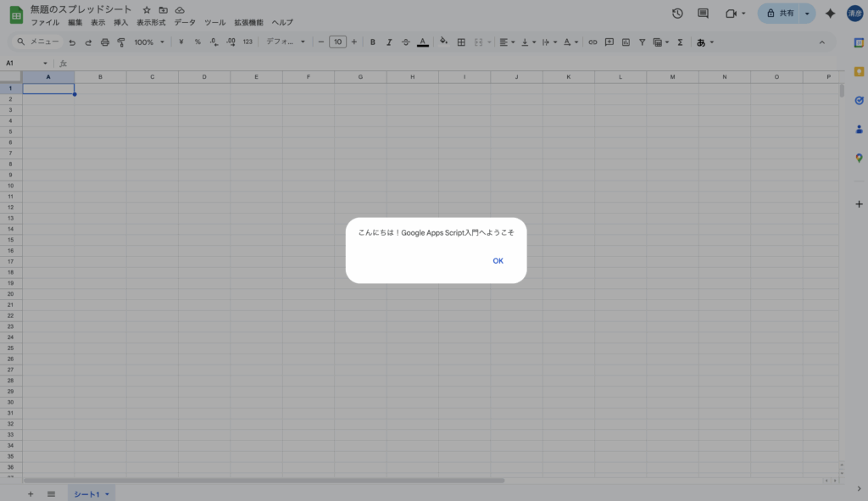Click the print icon
868x501 pixels.
coord(104,42)
